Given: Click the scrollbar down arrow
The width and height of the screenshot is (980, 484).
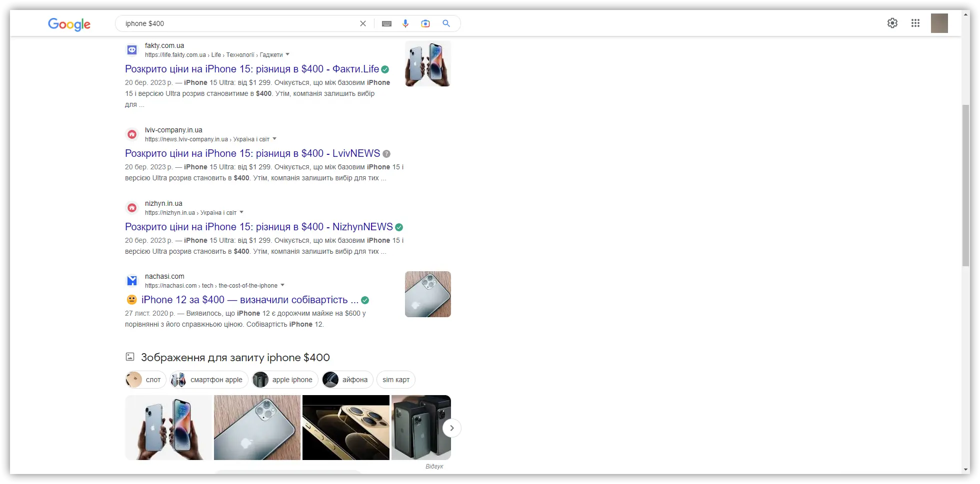Looking at the screenshot, I should coord(966,470).
